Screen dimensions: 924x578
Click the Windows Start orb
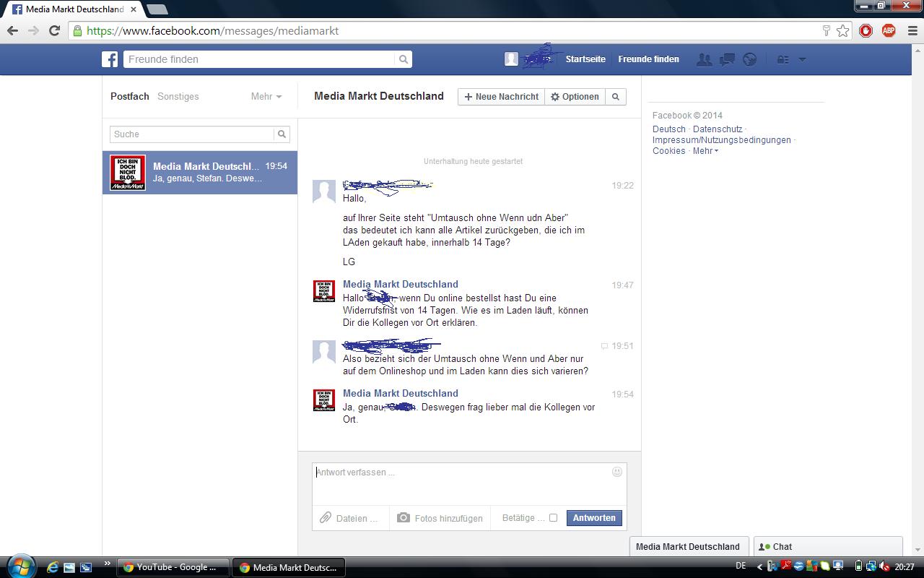coord(20,566)
